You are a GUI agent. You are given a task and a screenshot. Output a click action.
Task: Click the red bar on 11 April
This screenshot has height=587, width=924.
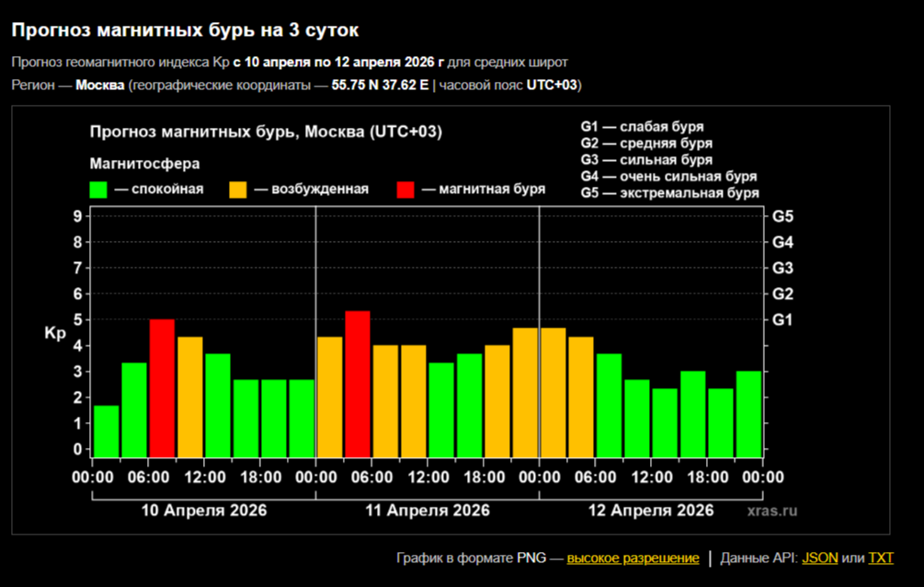[x=358, y=384]
